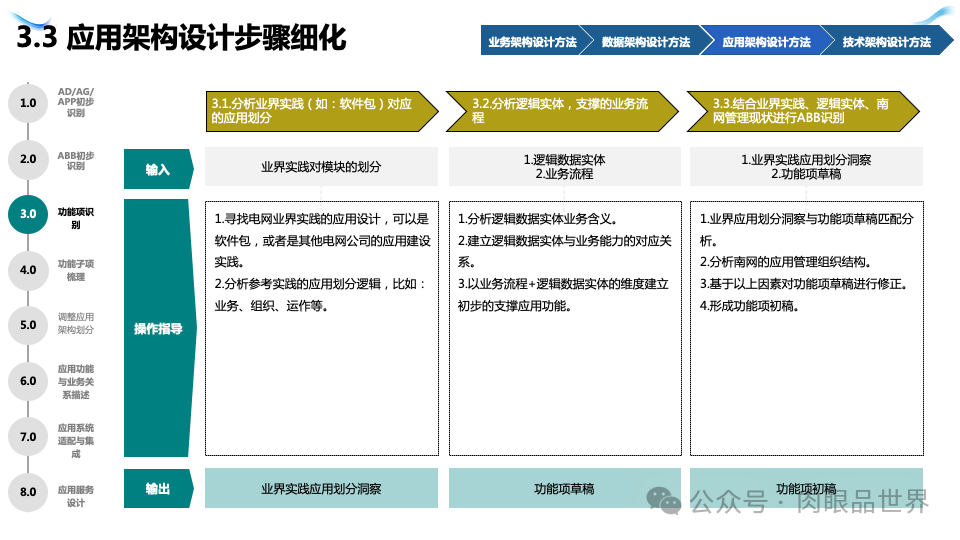
Task: Click the 应用服务设计 step label
Action: pyautogui.click(x=76, y=496)
